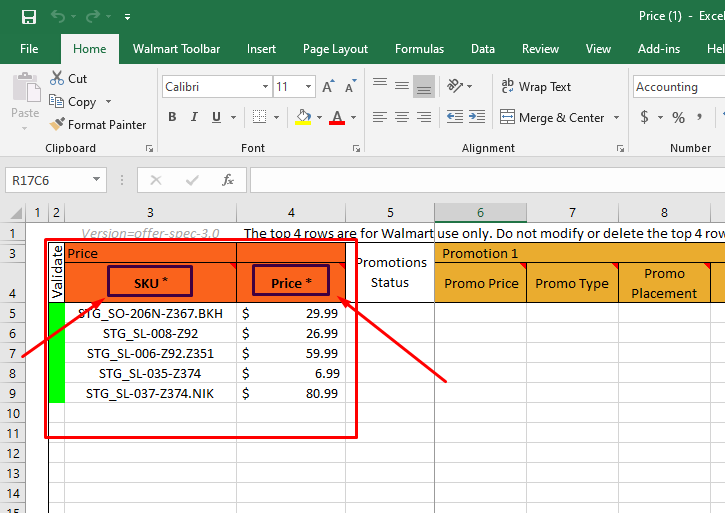Screen dimensions: 725x513
Task: Click the Increase Indent icon
Action: tap(478, 118)
